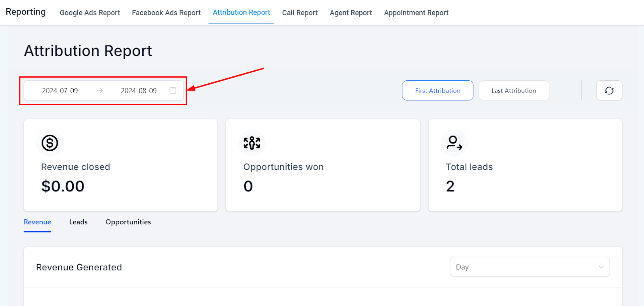
Task: Click the Total leads value 2
Action: coord(450,186)
